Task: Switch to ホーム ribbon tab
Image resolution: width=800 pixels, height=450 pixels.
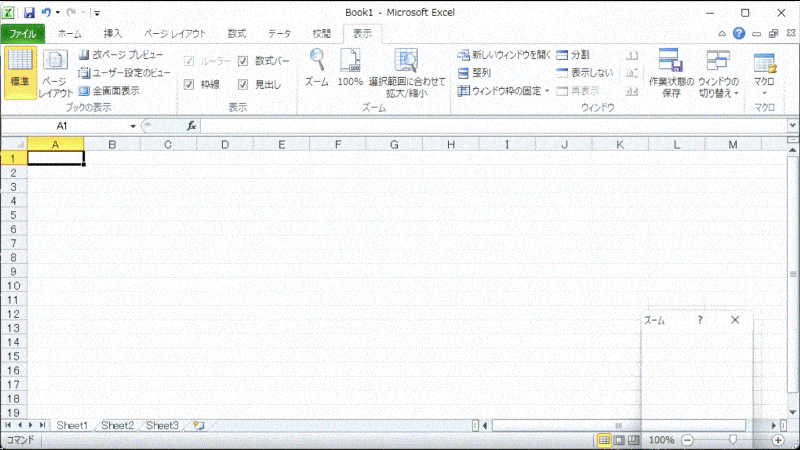Action: point(69,34)
